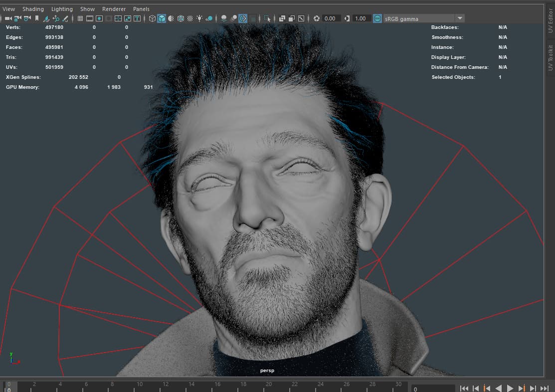Screen dimensions: 555x392
Task: Click the Grease Pencil icon
Action: click(x=65, y=18)
